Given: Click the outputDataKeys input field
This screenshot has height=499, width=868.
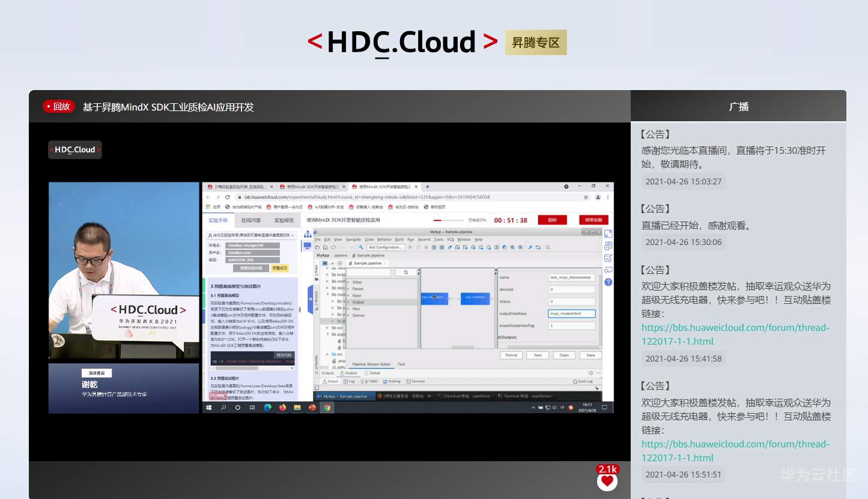Looking at the screenshot, I should pyautogui.click(x=572, y=313).
